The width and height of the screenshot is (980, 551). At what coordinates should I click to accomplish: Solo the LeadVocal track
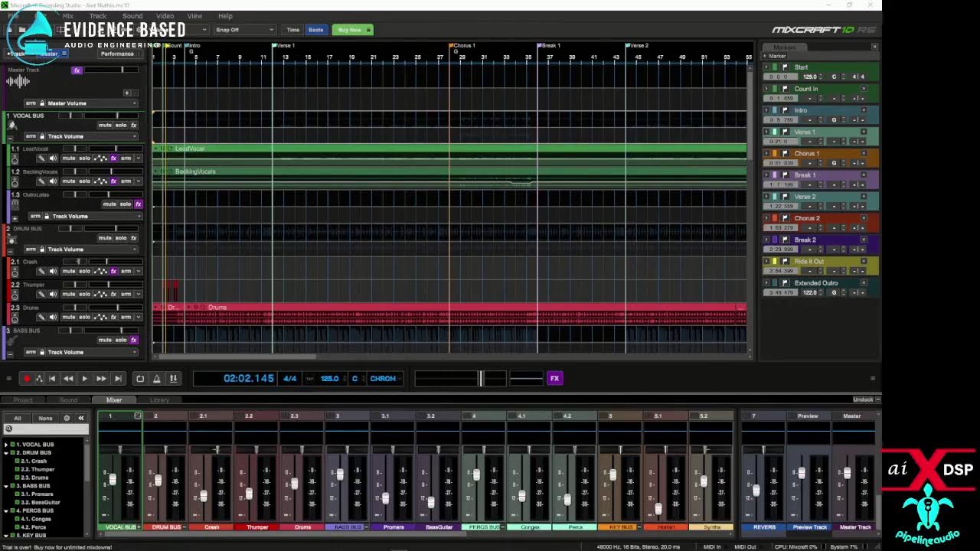coord(84,158)
